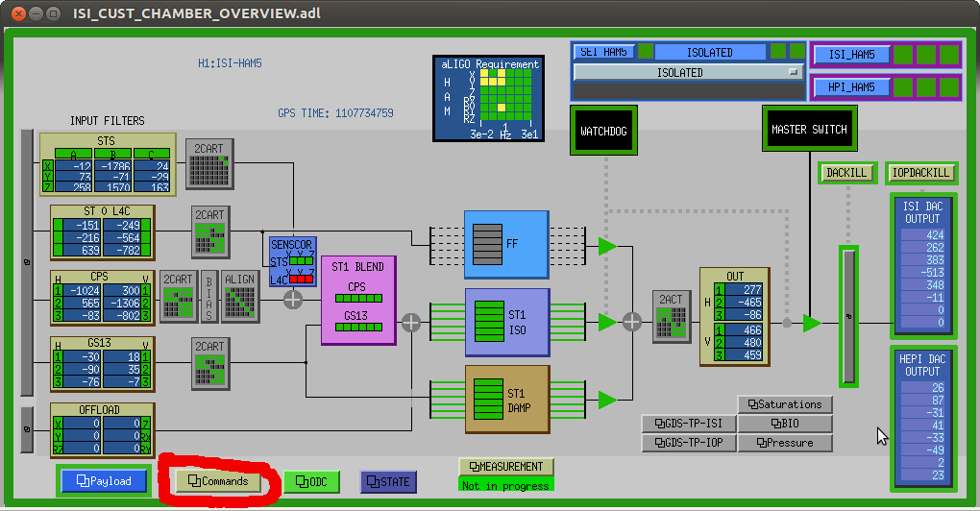Click the ISI_HAM5 guardian button
980x511 pixels.
(x=851, y=55)
